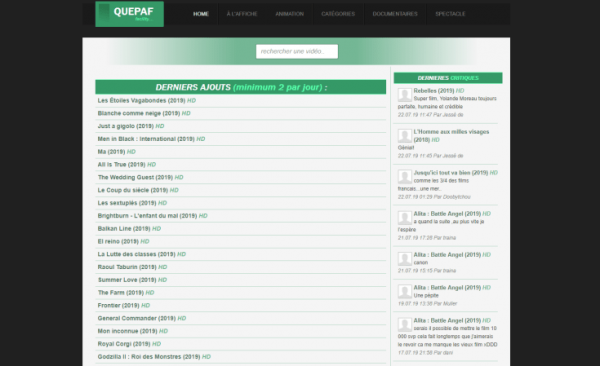Open Alita review by dani about old films

tap(452, 321)
